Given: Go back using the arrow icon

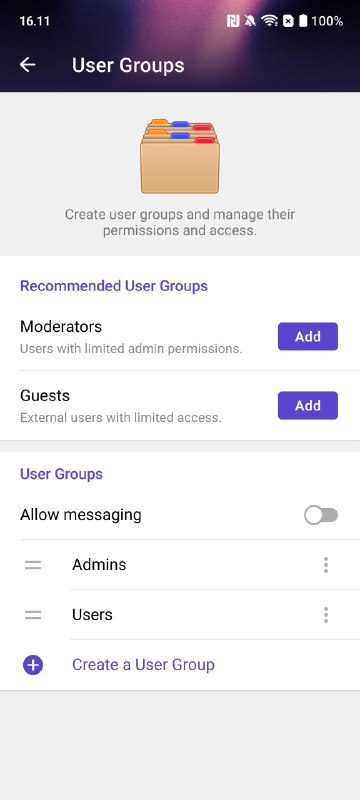Looking at the screenshot, I should 28,65.
